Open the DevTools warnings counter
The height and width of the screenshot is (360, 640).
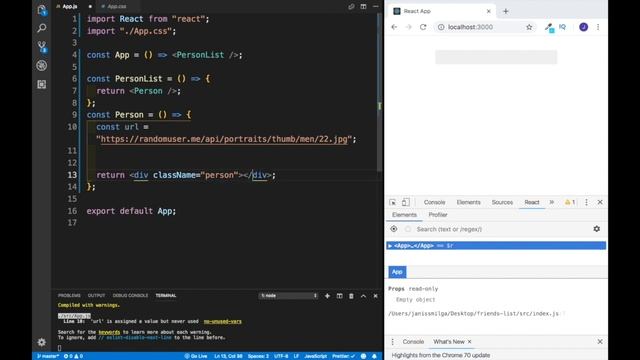click(x=570, y=202)
